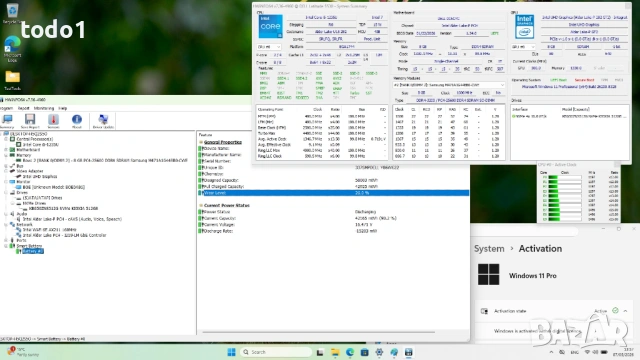Select the Smart Battery tree node

29,246
